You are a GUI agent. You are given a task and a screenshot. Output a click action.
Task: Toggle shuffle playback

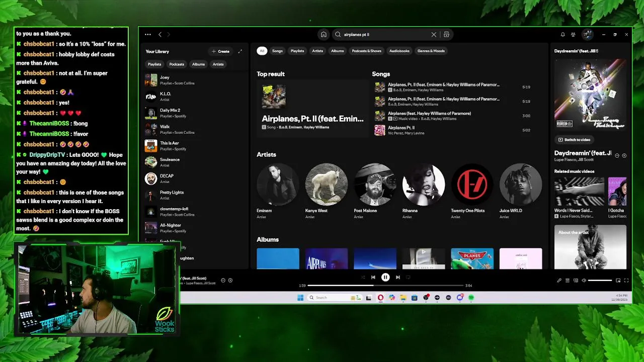point(363,277)
